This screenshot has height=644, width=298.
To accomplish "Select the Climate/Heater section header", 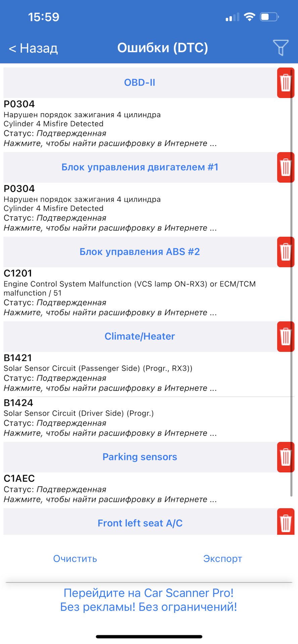I will pyautogui.click(x=140, y=336).
